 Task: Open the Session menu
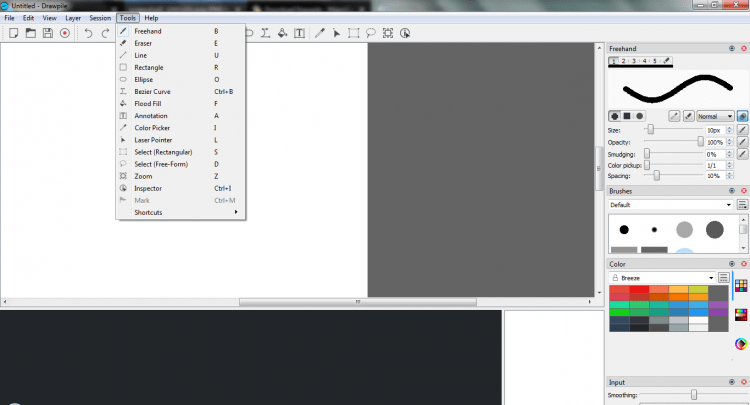pos(100,18)
